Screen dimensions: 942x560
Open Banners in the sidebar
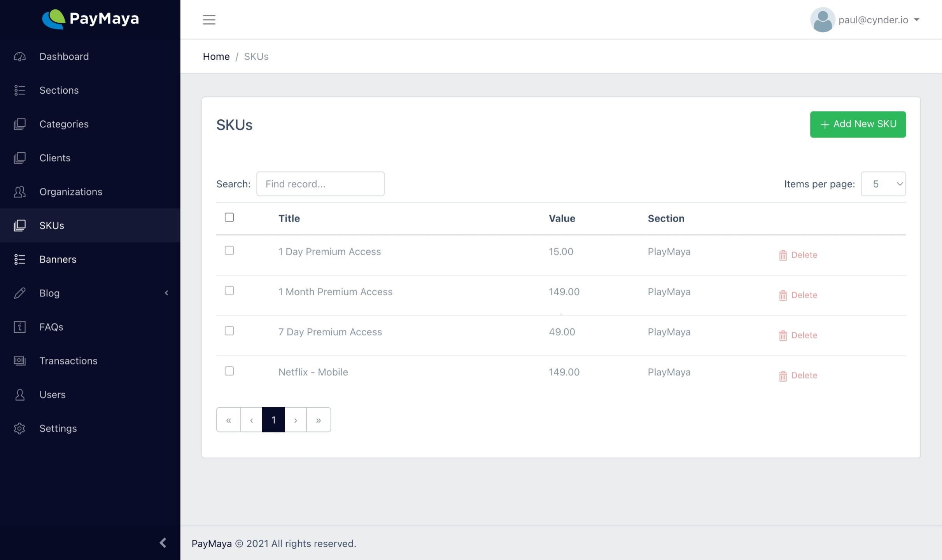click(58, 259)
